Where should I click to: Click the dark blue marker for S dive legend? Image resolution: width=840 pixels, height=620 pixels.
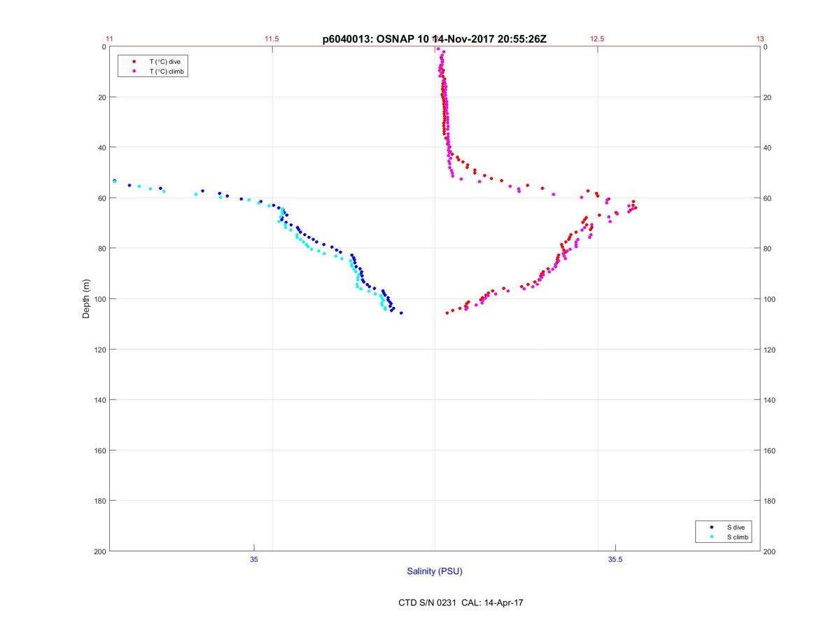(711, 527)
